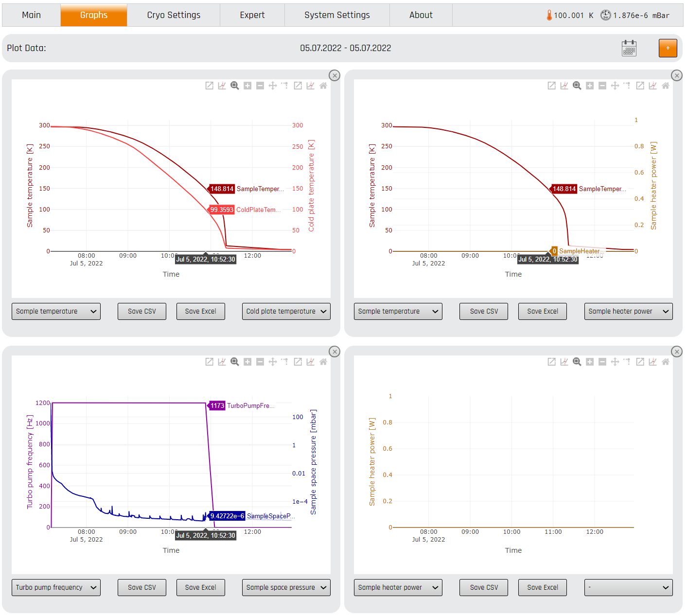Zoom out on the turbo pump frequency graph
This screenshot has width=687, height=616.
coord(260,362)
